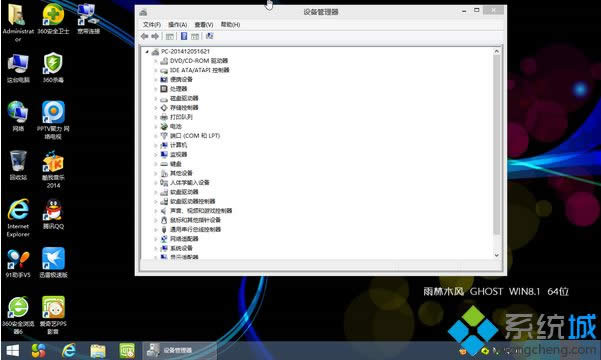
Task: Open the File Explorer taskbar icon
Action: pyautogui.click(x=98, y=350)
